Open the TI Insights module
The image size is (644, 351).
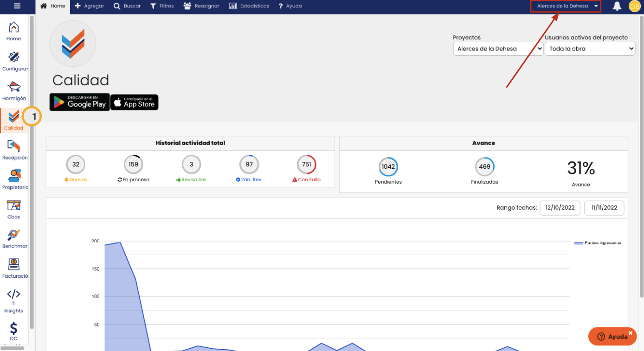[x=13, y=301]
